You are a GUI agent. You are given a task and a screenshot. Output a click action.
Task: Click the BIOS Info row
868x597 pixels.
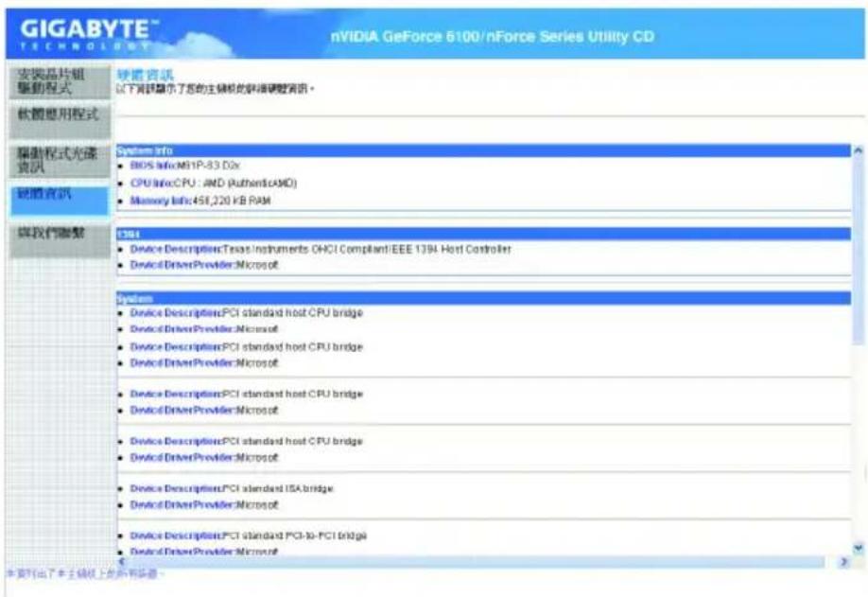tap(184, 166)
